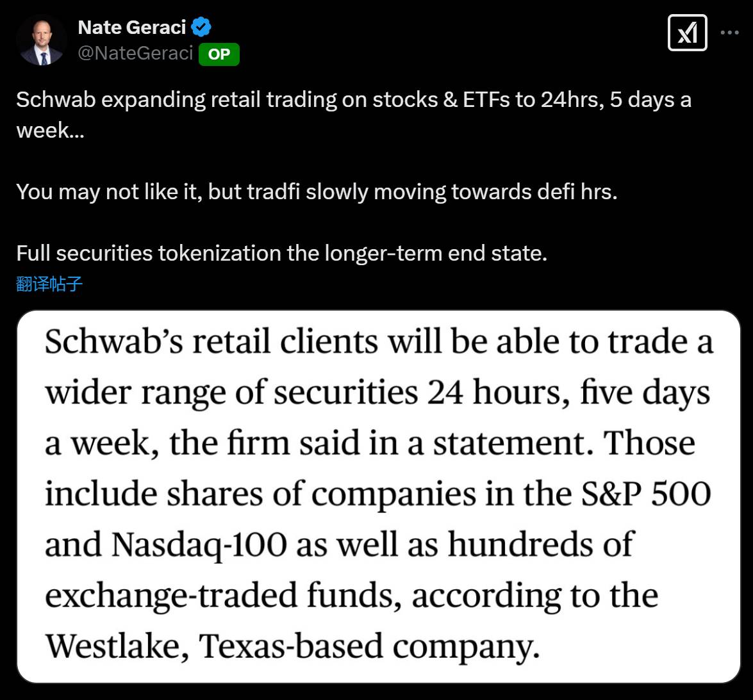Click 'S&P 500' in the article image
Image resolution: width=753 pixels, height=700 pixels.
pos(647,494)
